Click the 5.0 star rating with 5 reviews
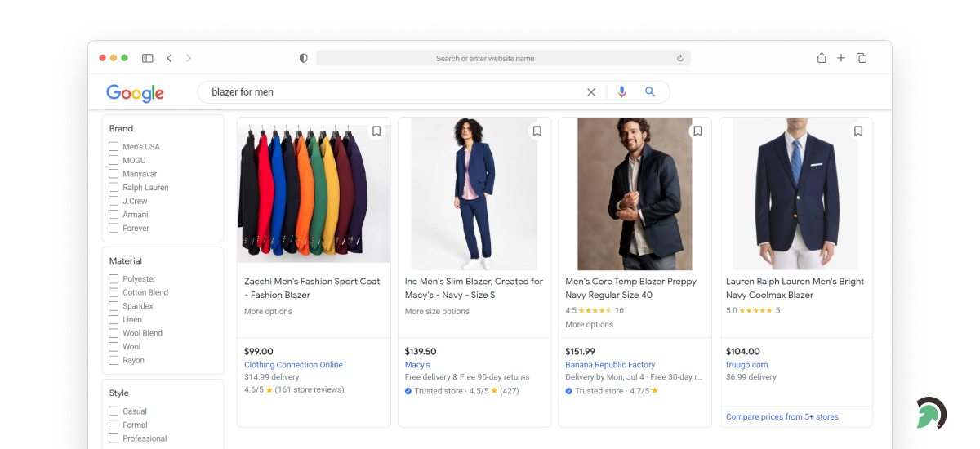Screen dimensions: 980x449 [753, 311]
